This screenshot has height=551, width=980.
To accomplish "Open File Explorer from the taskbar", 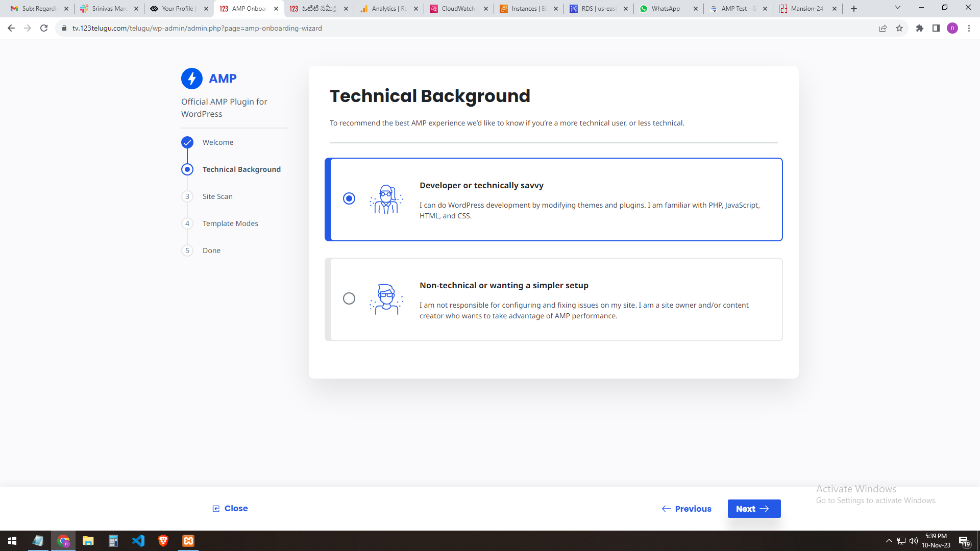I will point(88,541).
